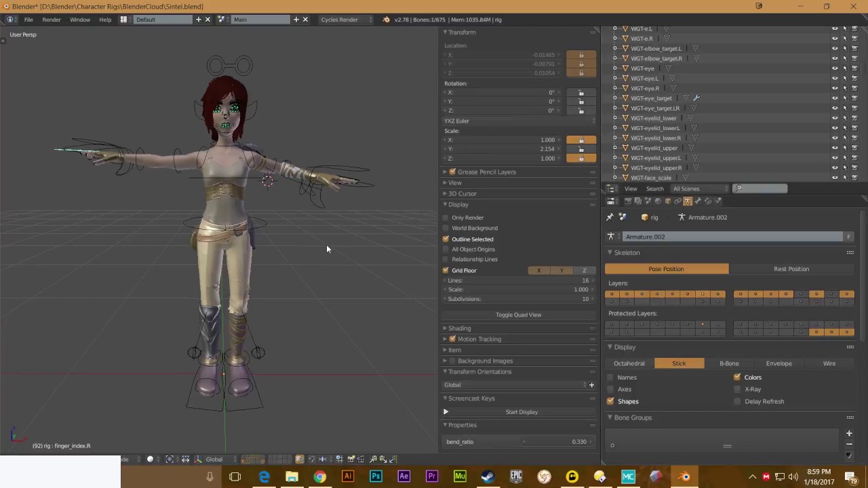Image resolution: width=868 pixels, height=488 pixels.
Task: Launch Steam from the taskbar
Action: (488, 476)
